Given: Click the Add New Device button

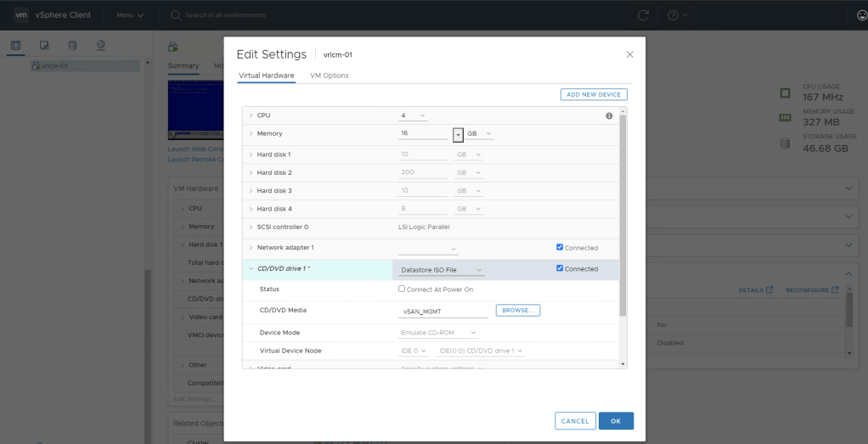Looking at the screenshot, I should point(594,94).
